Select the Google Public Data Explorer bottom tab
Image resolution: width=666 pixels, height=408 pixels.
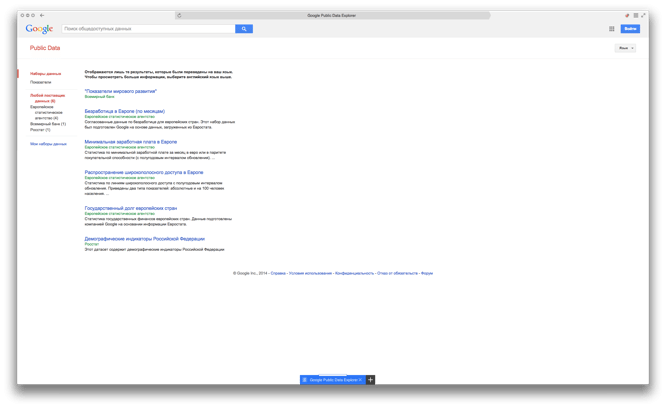(x=333, y=380)
